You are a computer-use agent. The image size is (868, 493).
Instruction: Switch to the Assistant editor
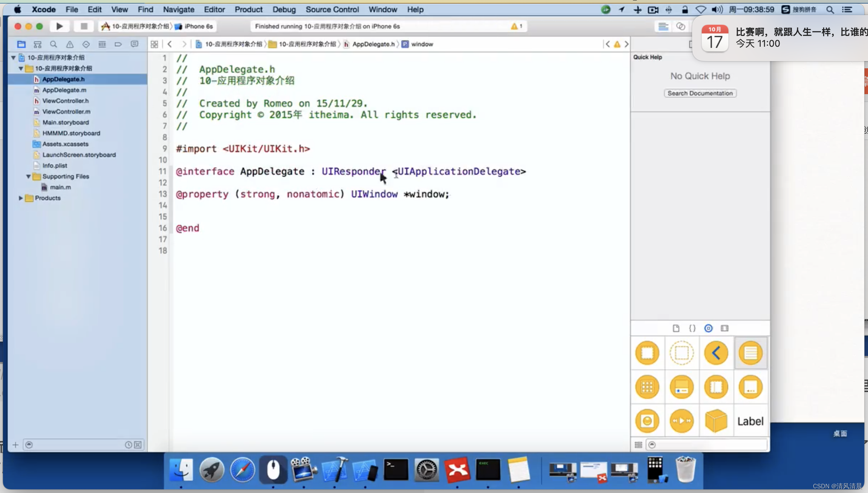[680, 26]
